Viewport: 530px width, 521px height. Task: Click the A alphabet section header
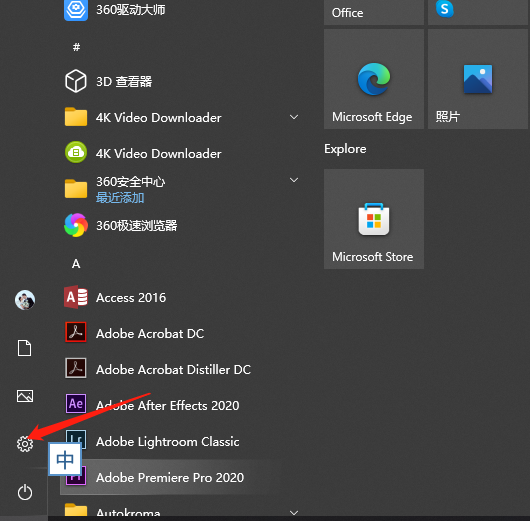pos(76,264)
